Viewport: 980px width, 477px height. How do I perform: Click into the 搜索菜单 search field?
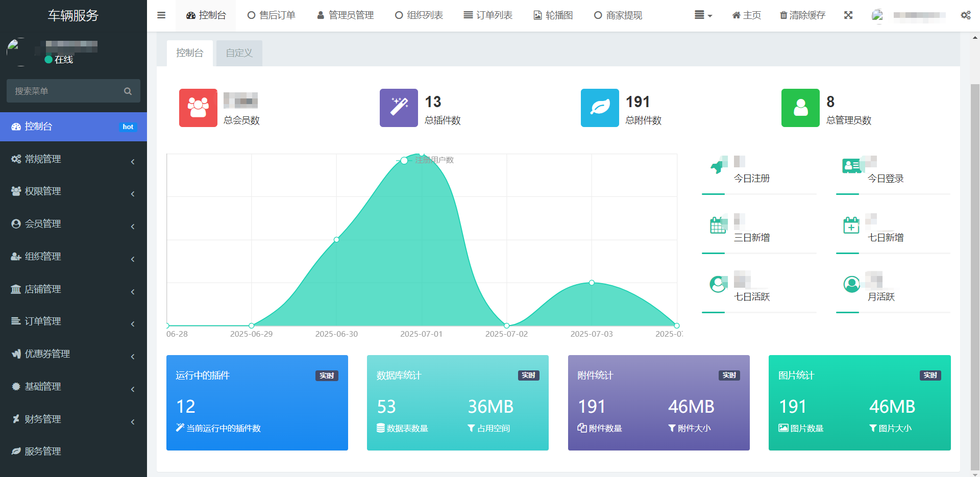[x=64, y=91]
